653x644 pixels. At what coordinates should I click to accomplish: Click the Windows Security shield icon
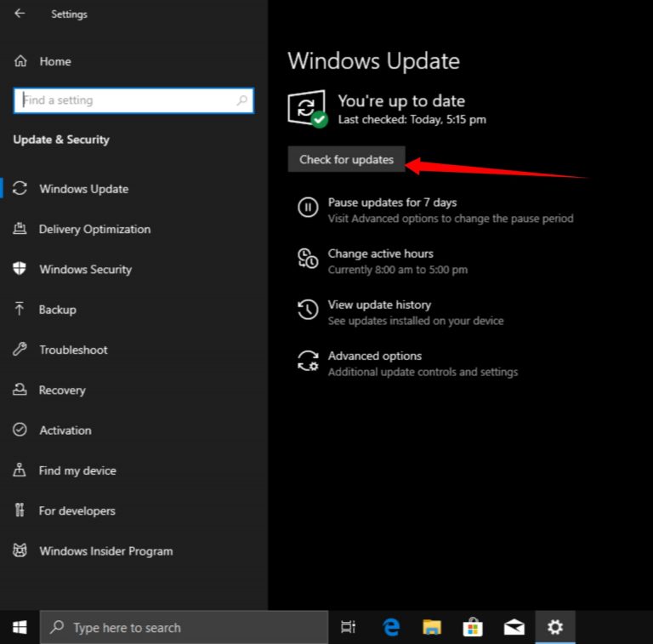click(20, 269)
